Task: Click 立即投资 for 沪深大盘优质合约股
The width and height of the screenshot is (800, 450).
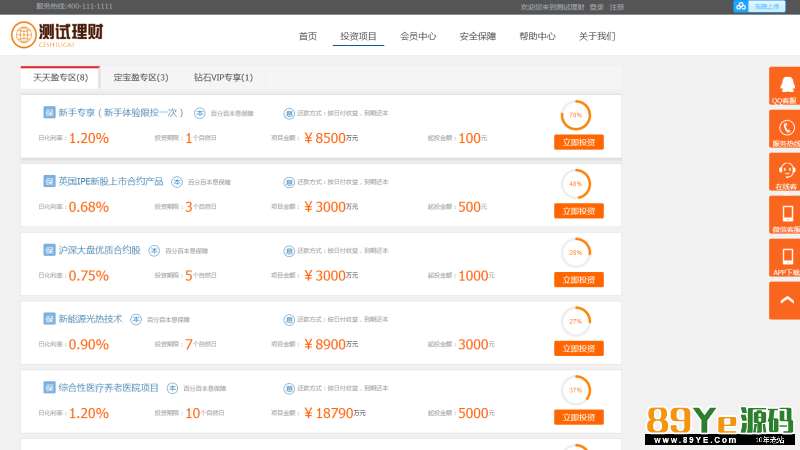Action: tap(579, 280)
